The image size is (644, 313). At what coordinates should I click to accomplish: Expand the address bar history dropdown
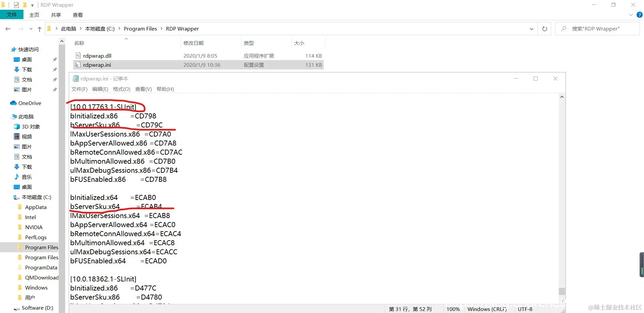click(532, 29)
